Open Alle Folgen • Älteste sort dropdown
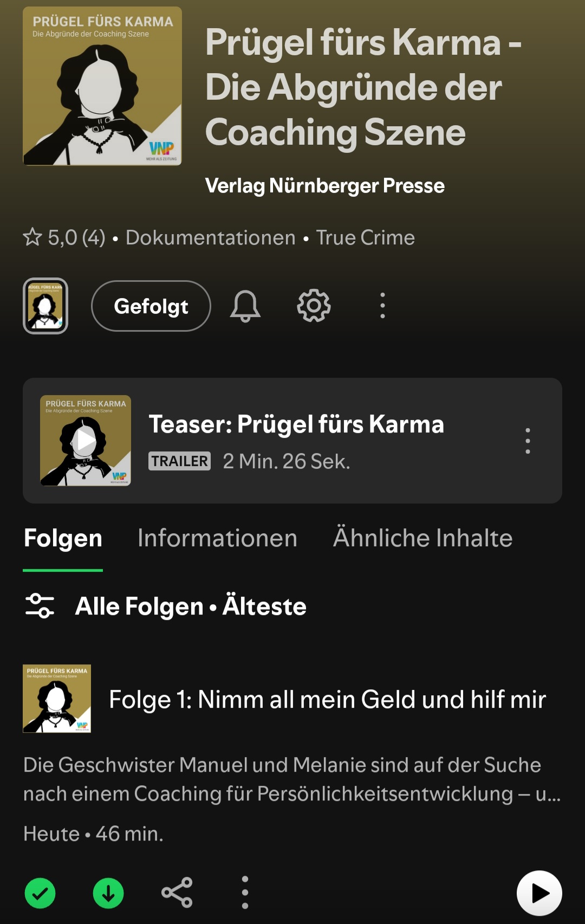 pyautogui.click(x=191, y=606)
